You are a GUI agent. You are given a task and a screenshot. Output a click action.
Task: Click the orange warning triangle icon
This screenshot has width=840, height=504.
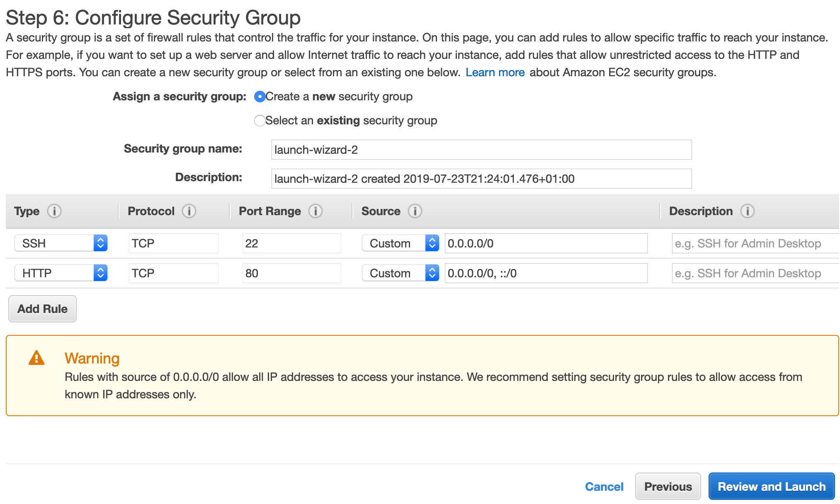(36, 358)
